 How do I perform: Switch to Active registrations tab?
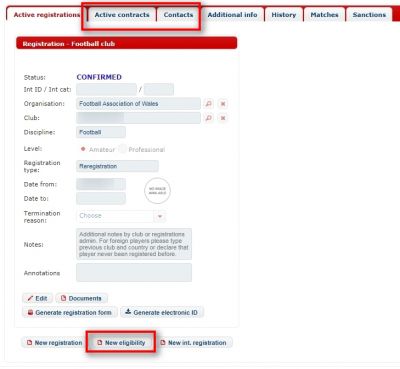click(47, 15)
